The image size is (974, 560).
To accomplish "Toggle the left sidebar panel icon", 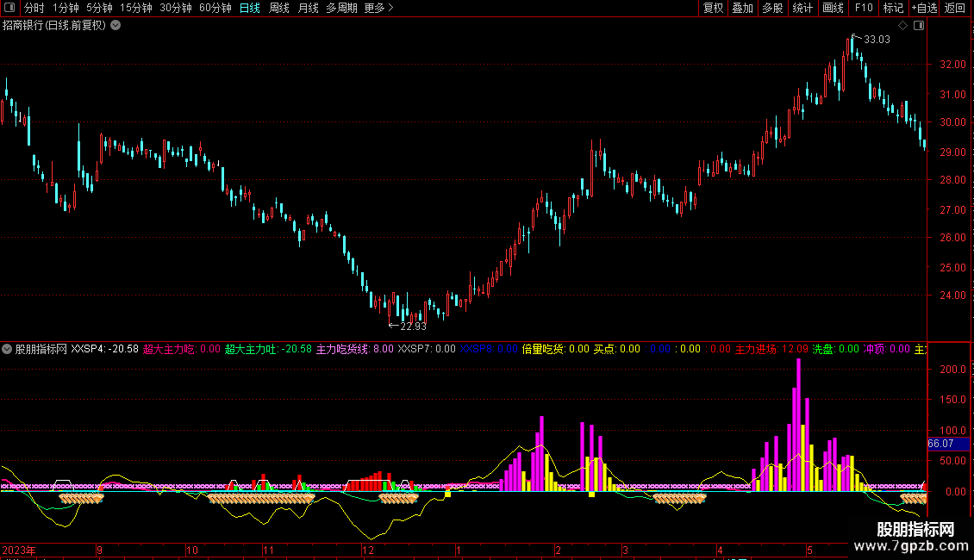I will point(9,9).
